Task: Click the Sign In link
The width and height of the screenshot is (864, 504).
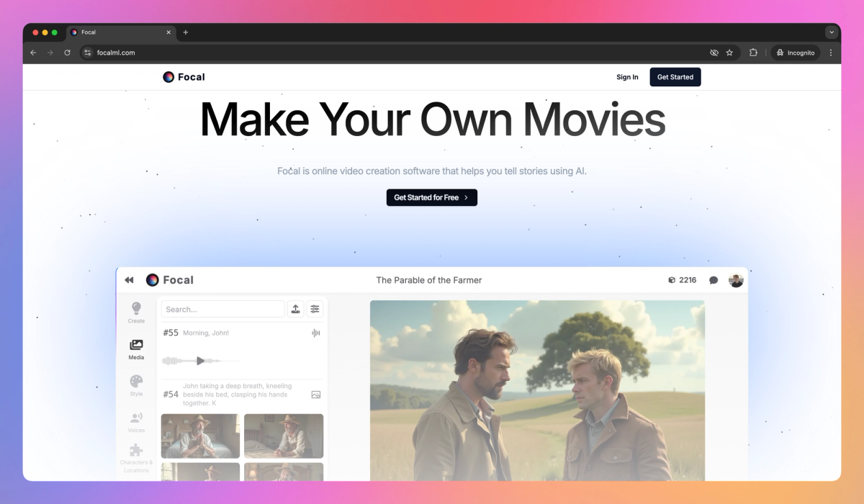Action: pyautogui.click(x=627, y=77)
